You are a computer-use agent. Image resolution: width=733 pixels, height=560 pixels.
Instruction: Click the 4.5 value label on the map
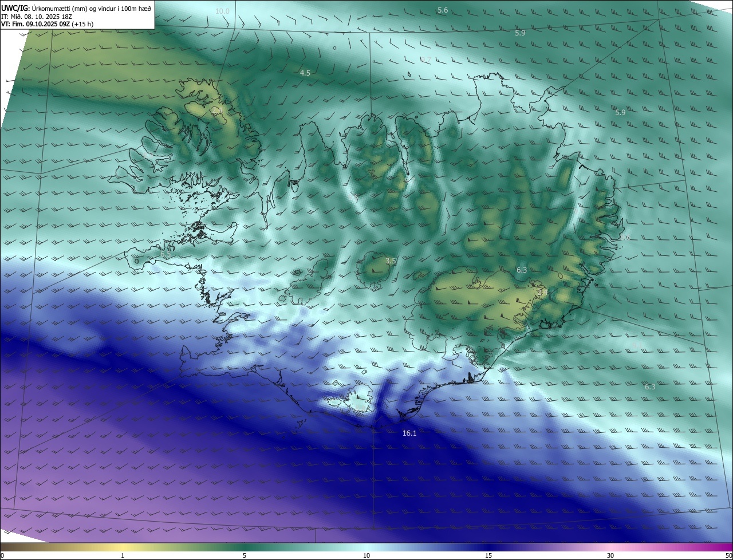[305, 73]
